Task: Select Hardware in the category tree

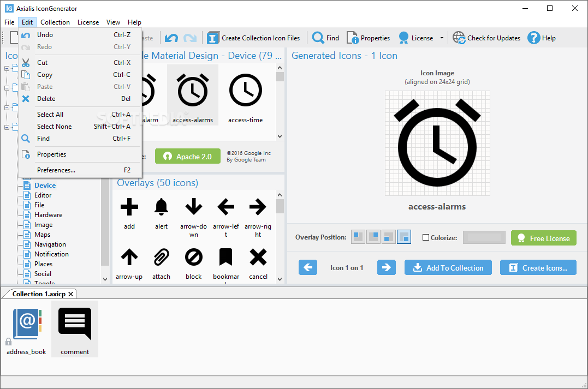Action: click(x=49, y=215)
